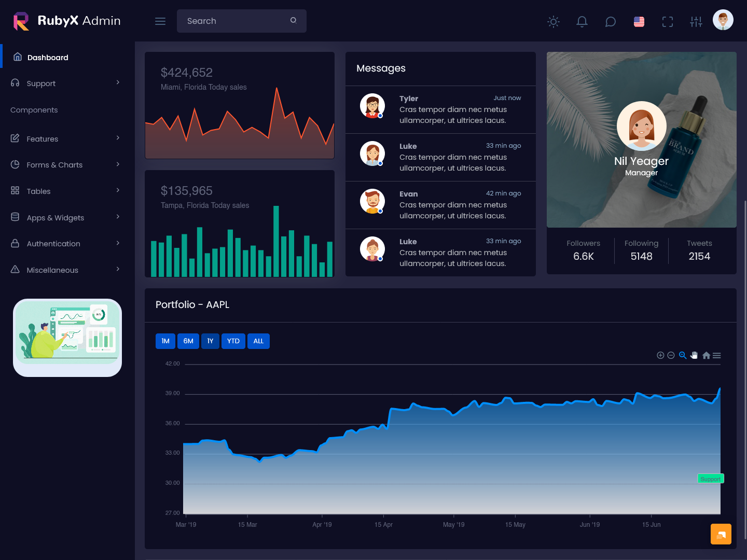Open settings with the sliders icon
The width and height of the screenshot is (747, 560).
click(x=696, y=22)
